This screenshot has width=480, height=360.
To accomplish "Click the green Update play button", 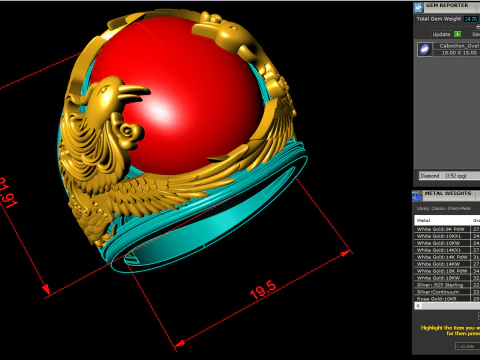I will pos(458,34).
